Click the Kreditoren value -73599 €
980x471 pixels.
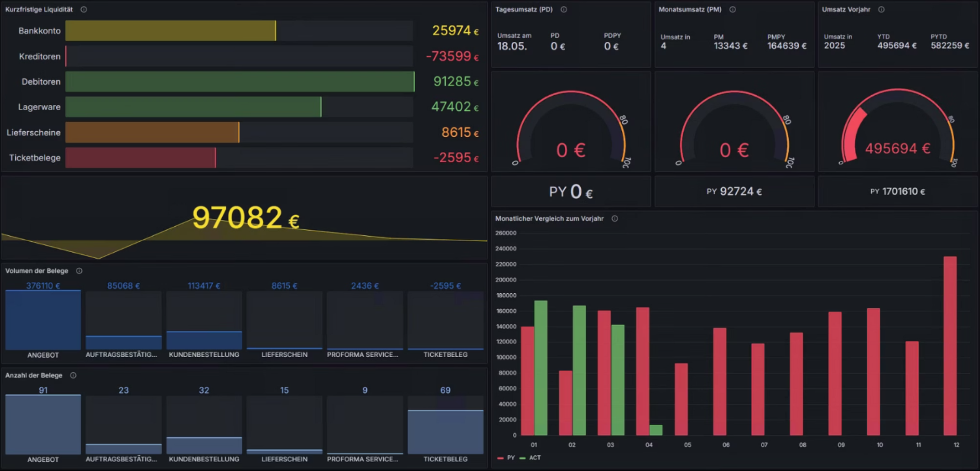452,56
